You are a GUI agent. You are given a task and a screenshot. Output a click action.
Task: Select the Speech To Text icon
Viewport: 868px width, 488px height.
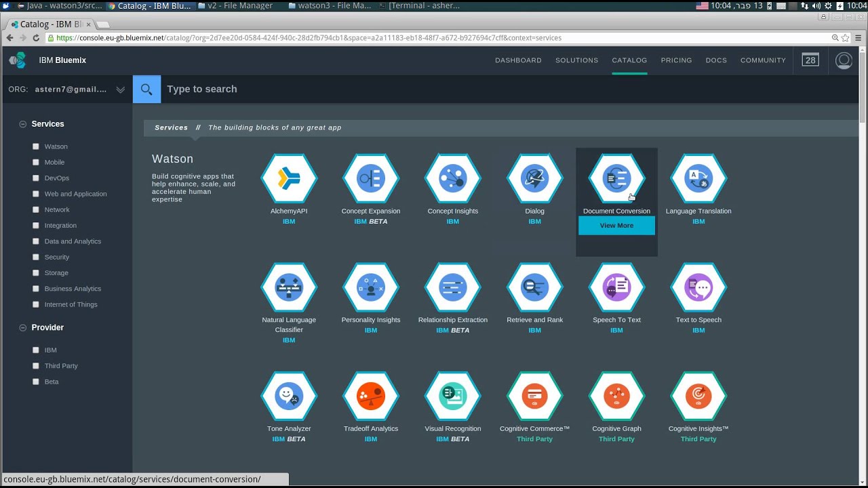pos(616,287)
